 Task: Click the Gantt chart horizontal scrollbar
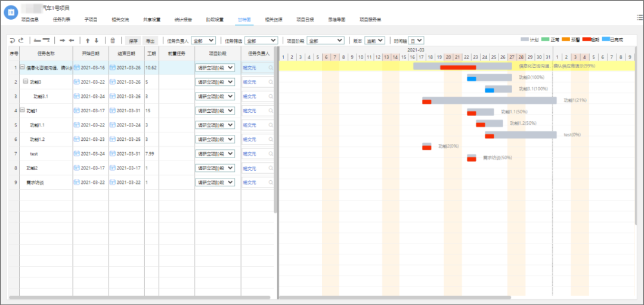click(x=395, y=297)
